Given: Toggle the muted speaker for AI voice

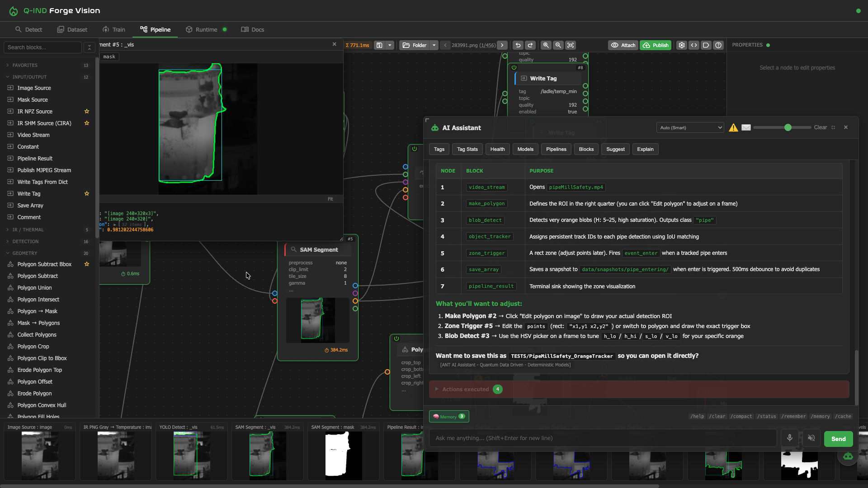Looking at the screenshot, I should [x=811, y=438].
